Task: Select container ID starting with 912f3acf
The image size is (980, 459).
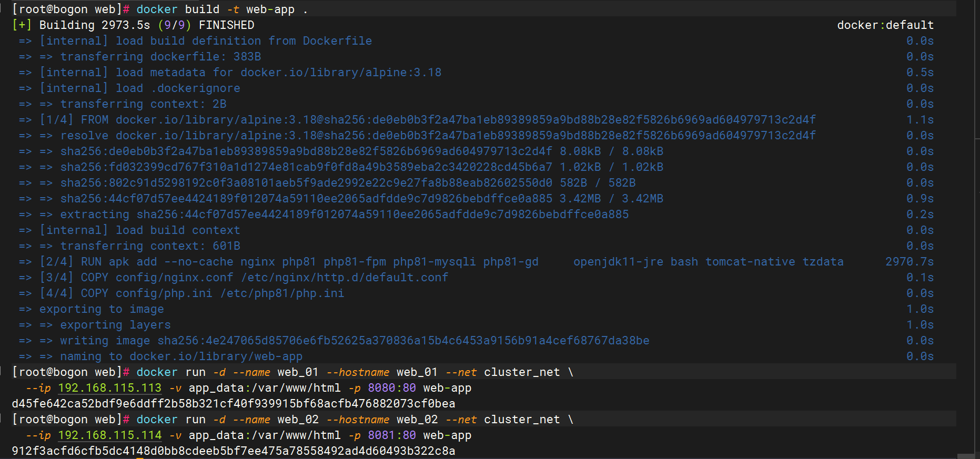Action: [234, 451]
